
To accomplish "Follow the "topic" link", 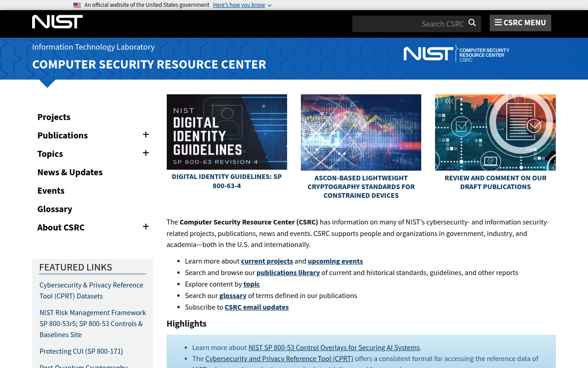I will coord(252,284).
